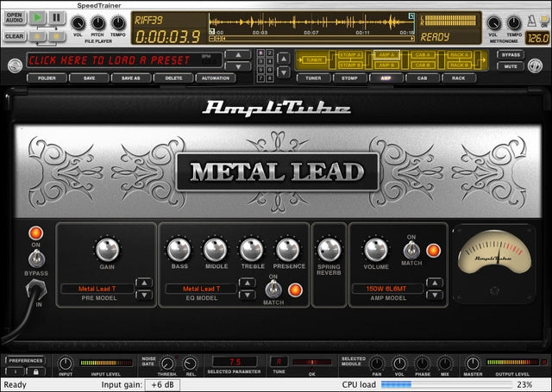Open the PRE MODEL dropdown showing Metal Lead T

(x=97, y=289)
